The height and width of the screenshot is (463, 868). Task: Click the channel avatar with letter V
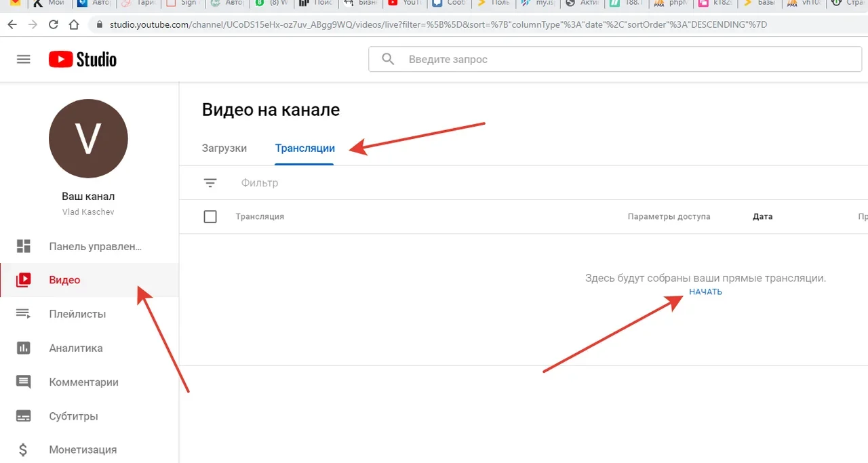click(x=88, y=139)
